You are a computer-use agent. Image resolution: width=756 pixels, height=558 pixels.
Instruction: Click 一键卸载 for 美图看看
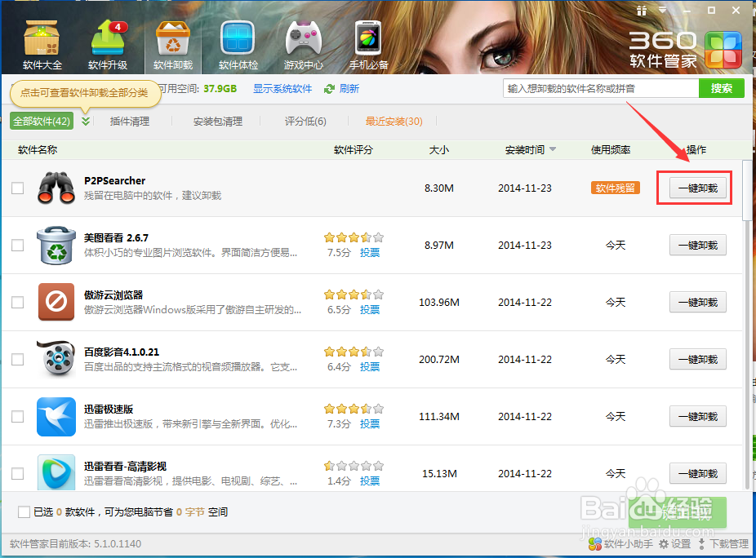click(698, 245)
